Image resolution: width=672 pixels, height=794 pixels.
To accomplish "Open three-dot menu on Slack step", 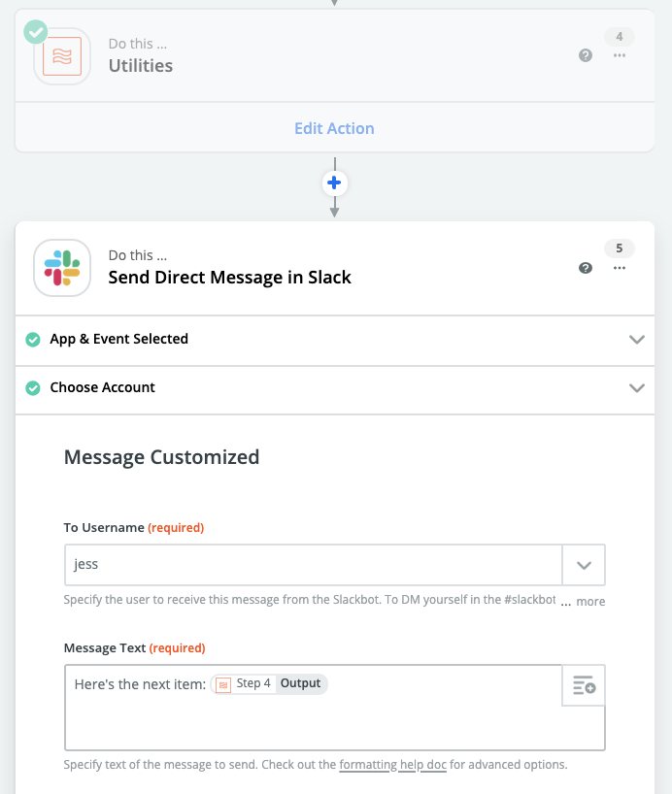I will 620,268.
